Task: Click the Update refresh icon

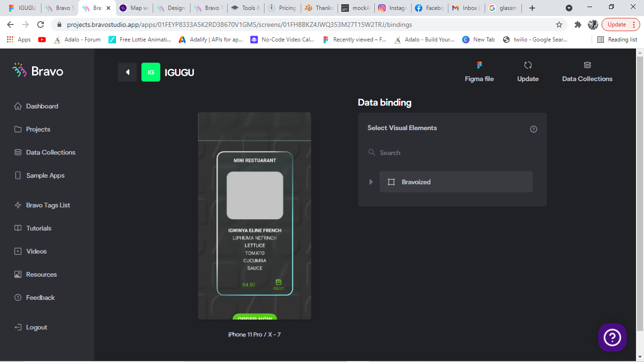Action: tap(528, 65)
